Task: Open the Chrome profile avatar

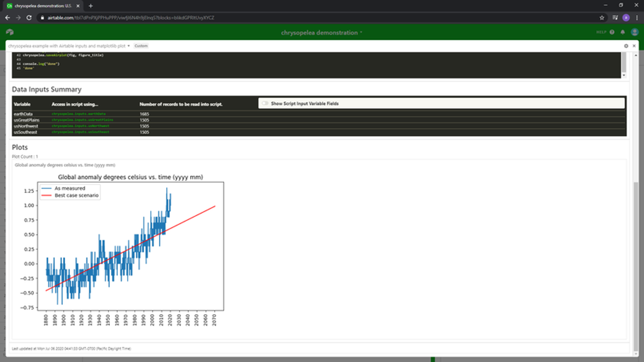Action: (x=626, y=18)
